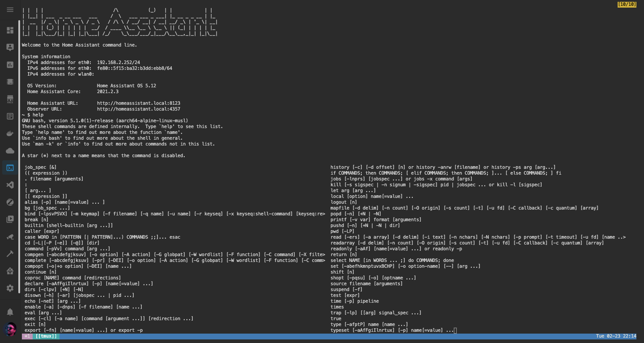Open the Media Browser panel
This screenshot has height=343, width=644.
coord(10,219)
